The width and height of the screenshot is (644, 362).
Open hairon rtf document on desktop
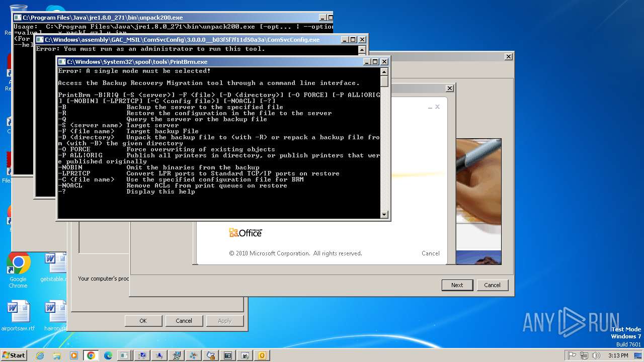pyautogui.click(x=55, y=316)
